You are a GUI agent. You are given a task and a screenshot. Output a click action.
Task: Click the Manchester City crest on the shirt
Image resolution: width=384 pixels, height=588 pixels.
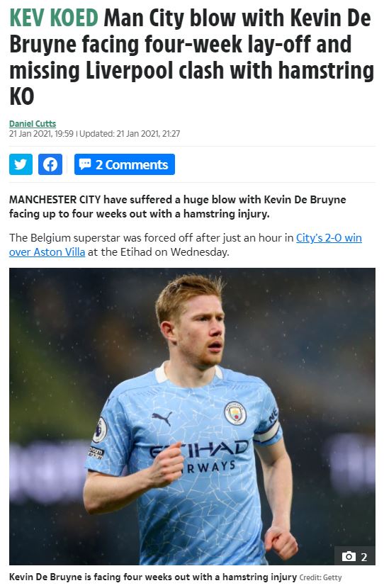point(235,413)
